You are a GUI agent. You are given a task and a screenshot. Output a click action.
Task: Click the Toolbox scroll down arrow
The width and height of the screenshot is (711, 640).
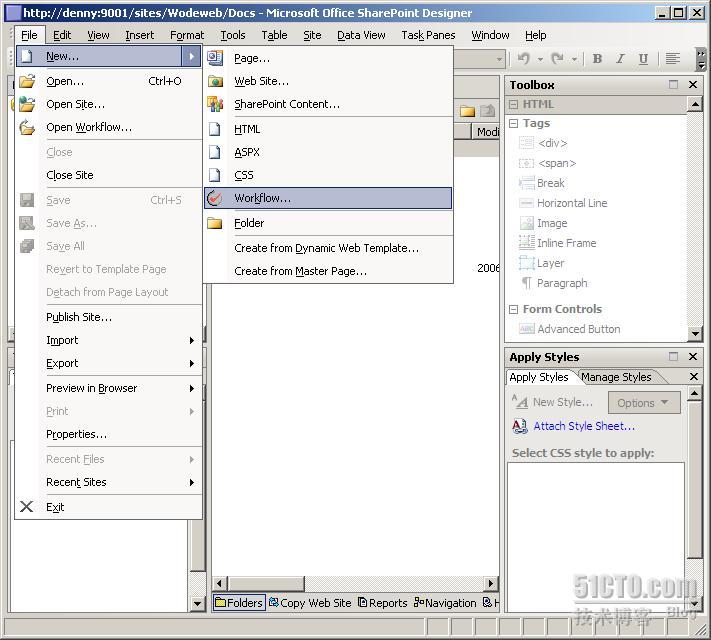695,334
